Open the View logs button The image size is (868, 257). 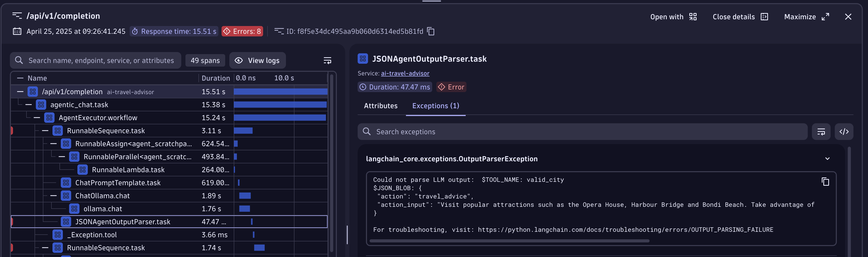(x=257, y=60)
